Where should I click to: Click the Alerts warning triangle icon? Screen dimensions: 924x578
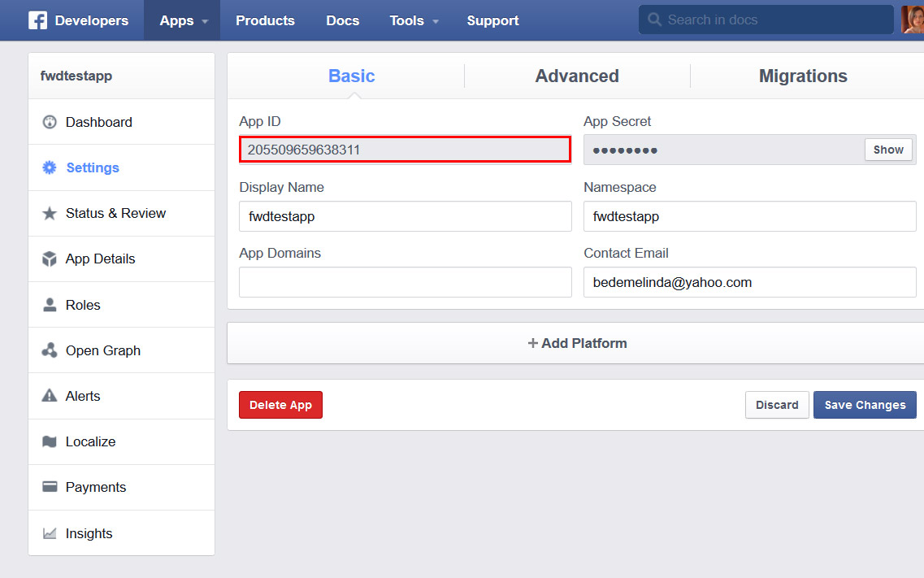[x=50, y=396]
